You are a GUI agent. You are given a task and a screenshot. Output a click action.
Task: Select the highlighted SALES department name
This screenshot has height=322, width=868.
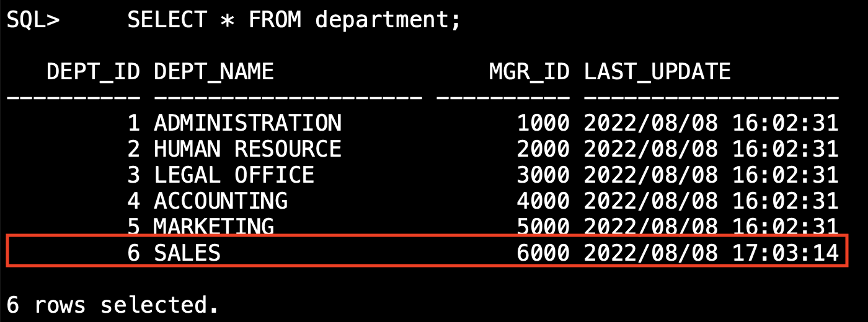pos(187,253)
